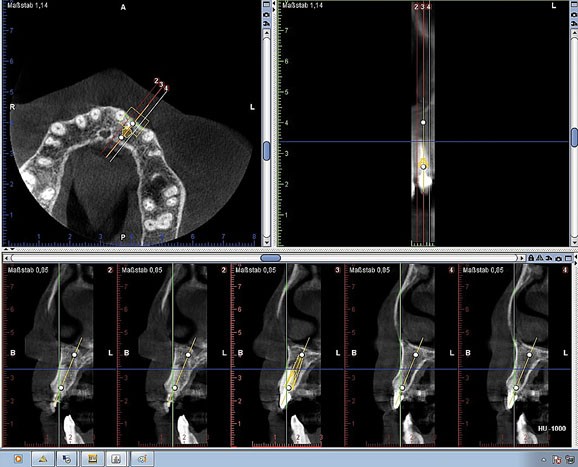
Task: Click camera snapshot icon in cross-section toolbar
Action: point(558,258)
